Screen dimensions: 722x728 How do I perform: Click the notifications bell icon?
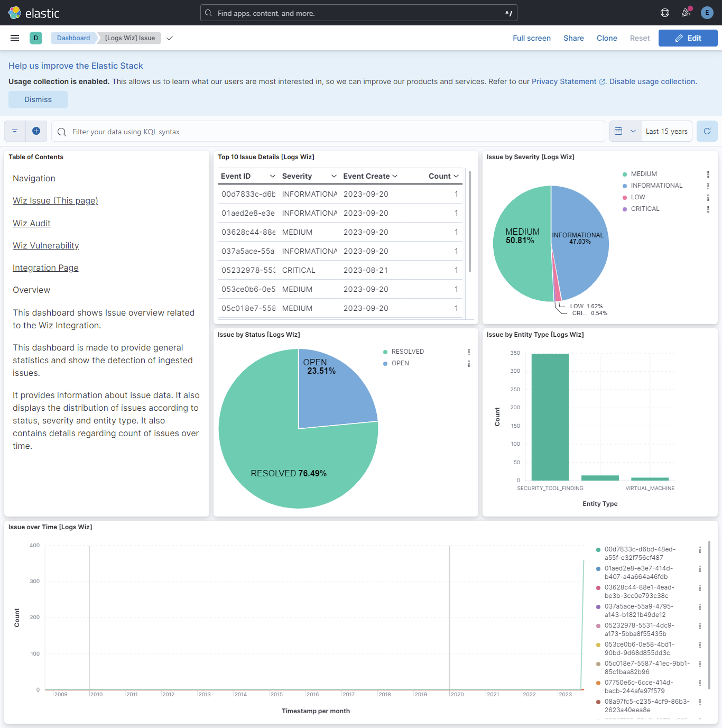[686, 12]
